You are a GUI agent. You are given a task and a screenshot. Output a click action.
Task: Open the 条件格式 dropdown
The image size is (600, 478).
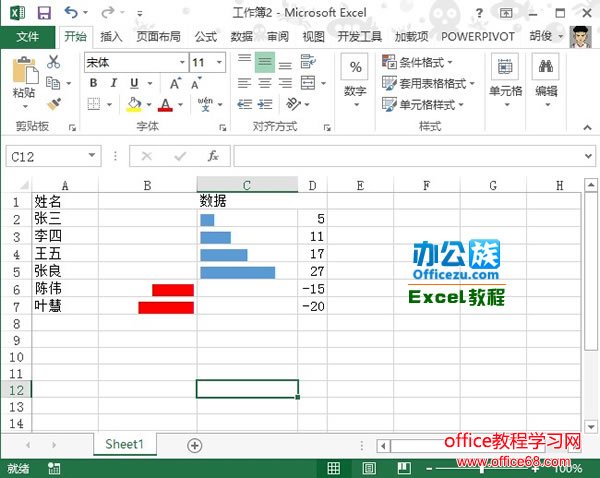pos(418,62)
